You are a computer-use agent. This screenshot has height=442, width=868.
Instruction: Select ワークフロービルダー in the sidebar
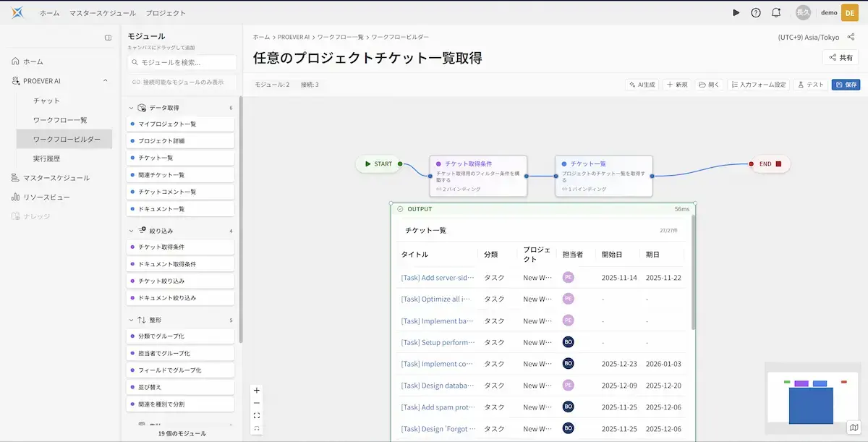point(64,139)
